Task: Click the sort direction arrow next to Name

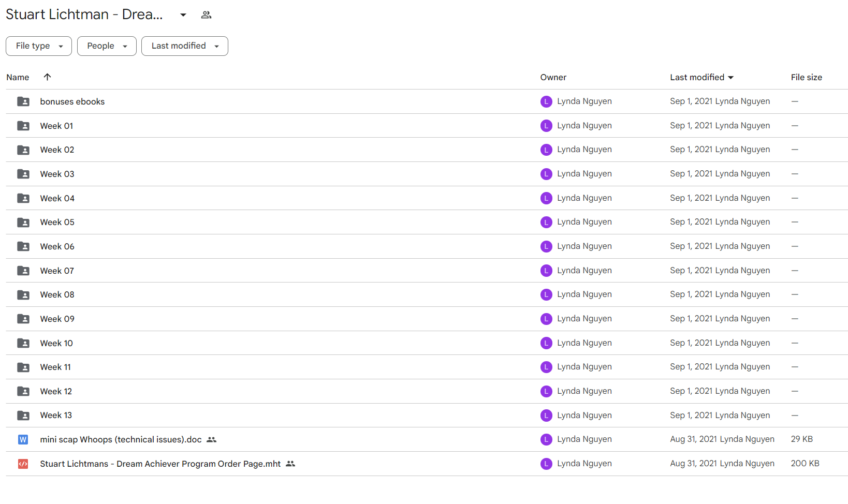Action: pyautogui.click(x=47, y=77)
